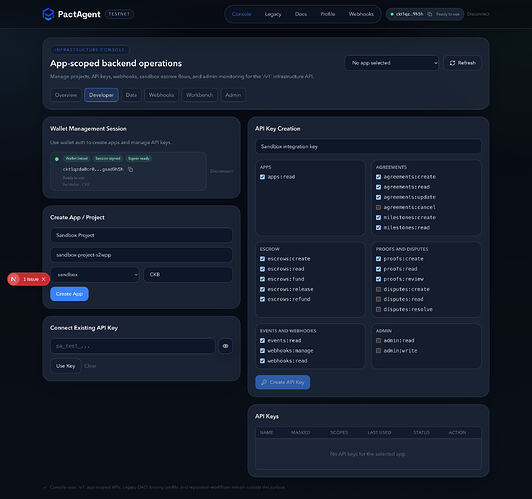Switch to the Webhooks console tab

point(161,95)
